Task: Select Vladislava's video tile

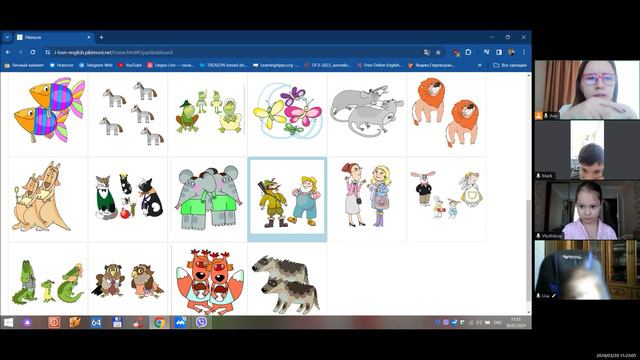Action: click(587, 210)
